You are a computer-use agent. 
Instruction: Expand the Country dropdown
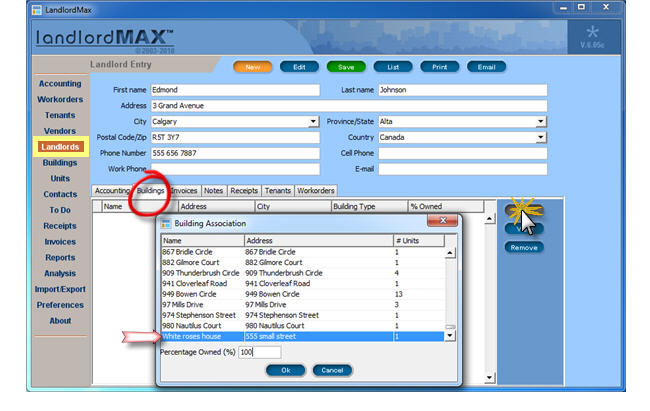541,137
